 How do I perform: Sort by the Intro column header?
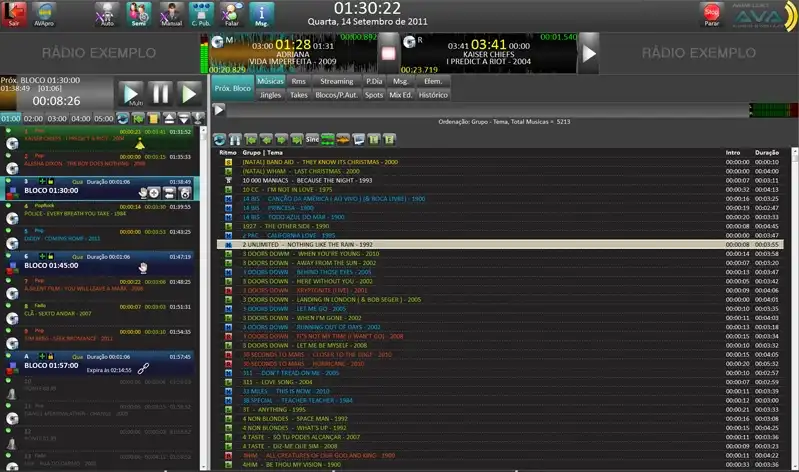(733, 152)
